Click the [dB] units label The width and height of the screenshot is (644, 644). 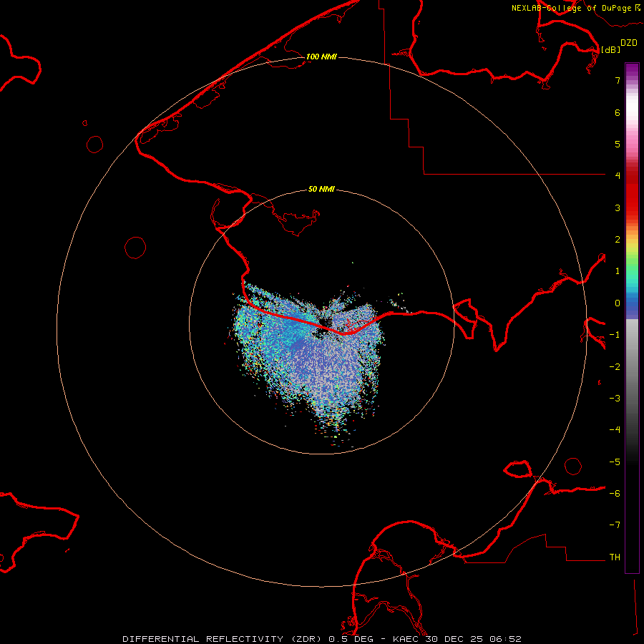pos(611,49)
